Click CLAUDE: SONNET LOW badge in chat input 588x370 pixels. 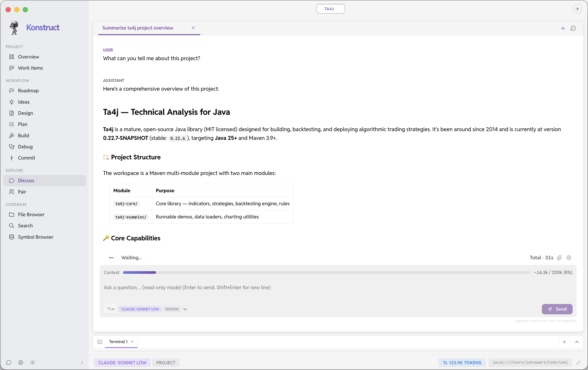(x=140, y=309)
